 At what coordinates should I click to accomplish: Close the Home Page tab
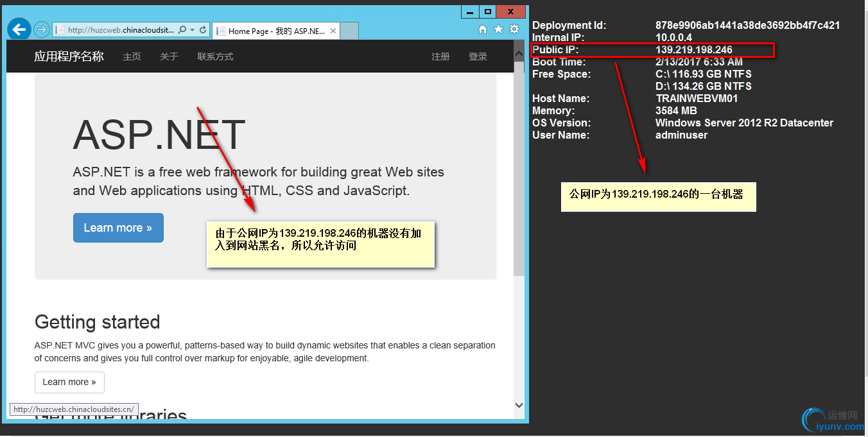pos(333,31)
